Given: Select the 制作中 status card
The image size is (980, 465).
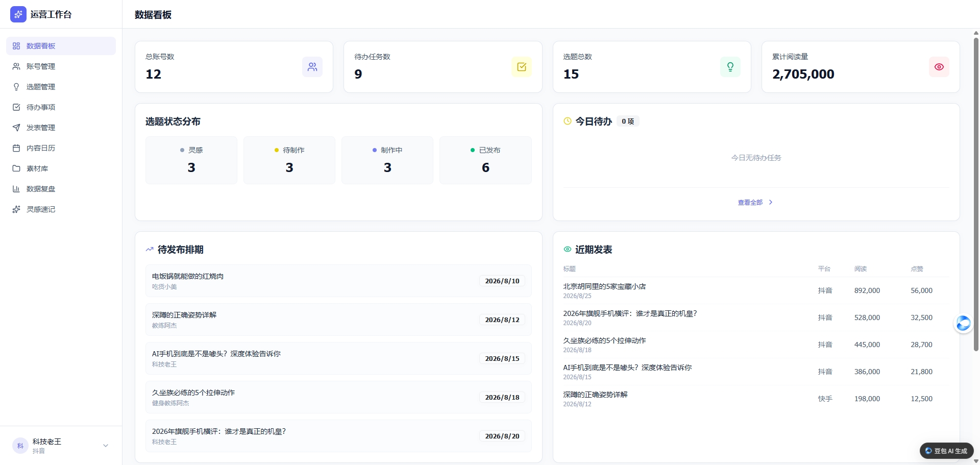Looking at the screenshot, I should pos(387,160).
